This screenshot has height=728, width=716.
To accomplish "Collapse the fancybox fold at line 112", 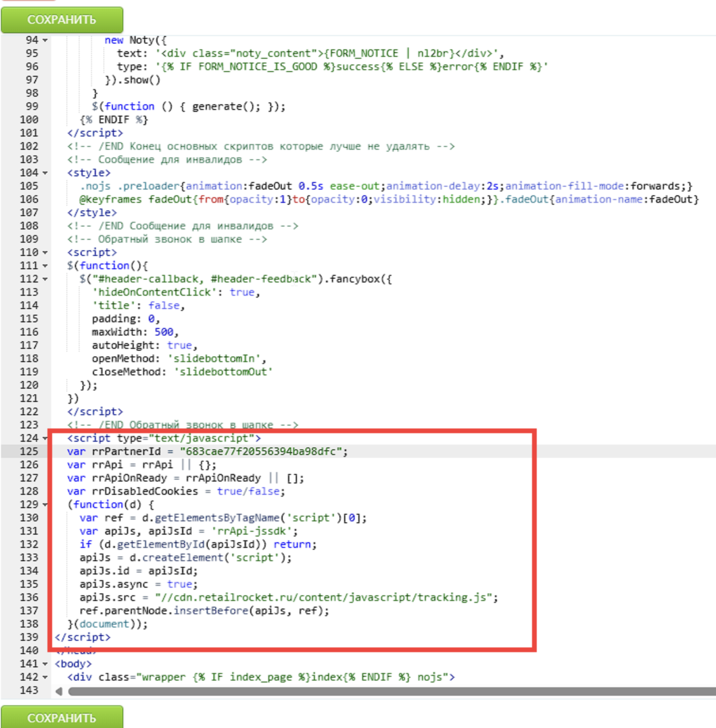I will pos(46,279).
